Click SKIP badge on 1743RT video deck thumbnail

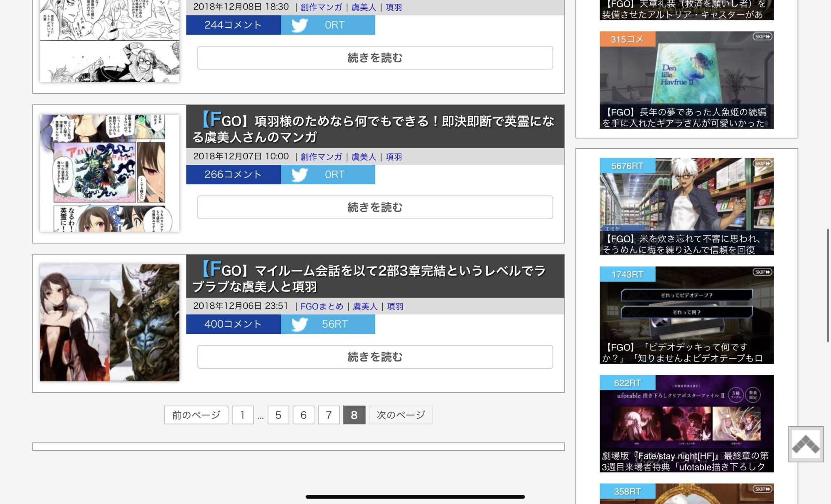(762, 272)
